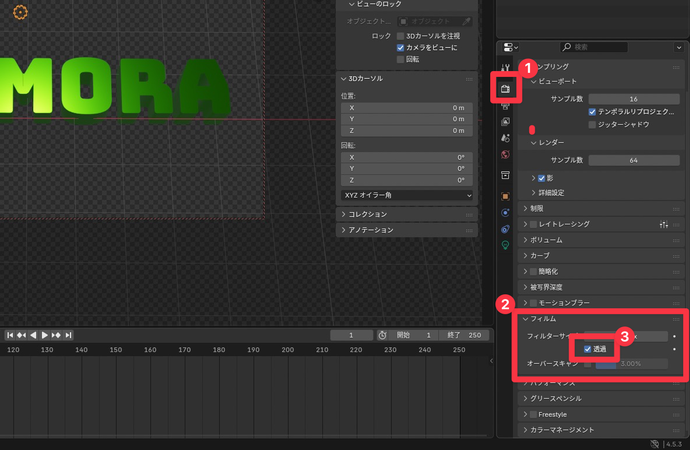This screenshot has width=690, height=450.
Task: Open the Object properties tab icon
Action: pos(506,196)
